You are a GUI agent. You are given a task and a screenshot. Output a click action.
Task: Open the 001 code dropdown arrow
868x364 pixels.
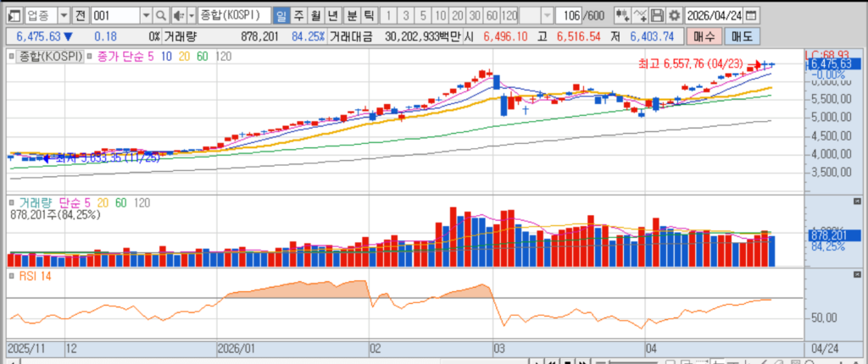145,16
